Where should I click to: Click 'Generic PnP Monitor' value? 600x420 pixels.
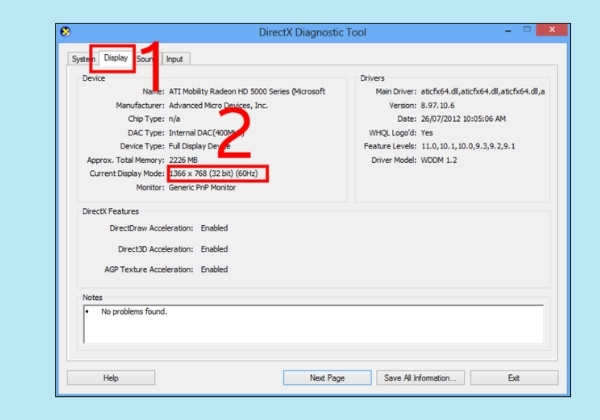(202, 187)
